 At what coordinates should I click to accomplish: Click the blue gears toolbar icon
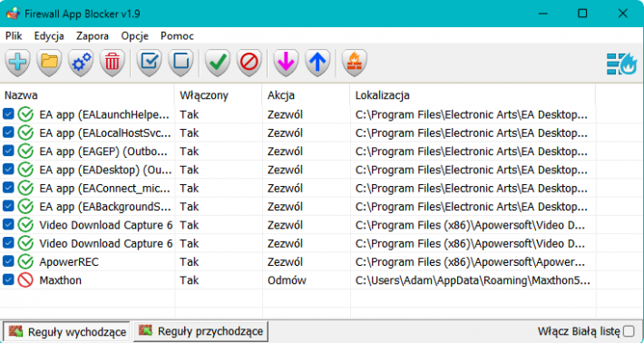[81, 63]
